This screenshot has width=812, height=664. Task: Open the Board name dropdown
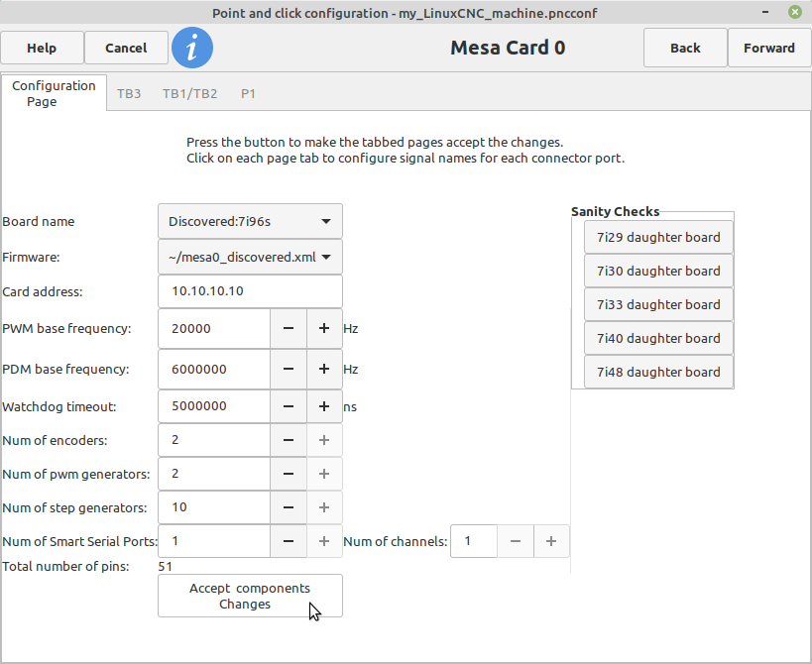click(250, 222)
